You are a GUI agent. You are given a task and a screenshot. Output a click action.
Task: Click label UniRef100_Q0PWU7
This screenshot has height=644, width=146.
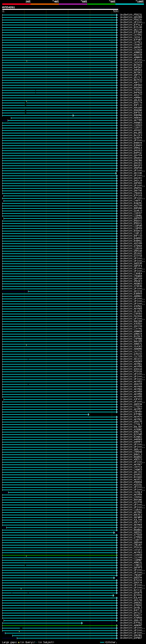point(131,638)
